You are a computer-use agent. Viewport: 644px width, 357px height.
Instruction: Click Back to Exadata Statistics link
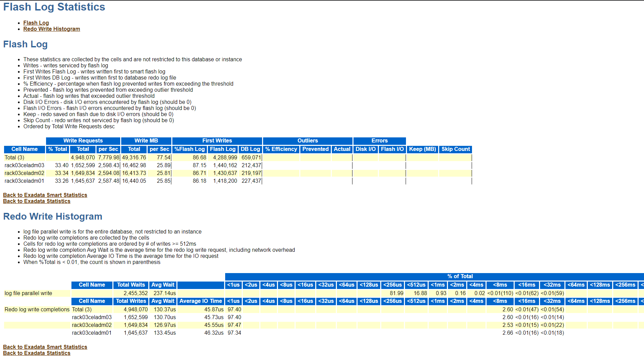pyautogui.click(x=37, y=201)
